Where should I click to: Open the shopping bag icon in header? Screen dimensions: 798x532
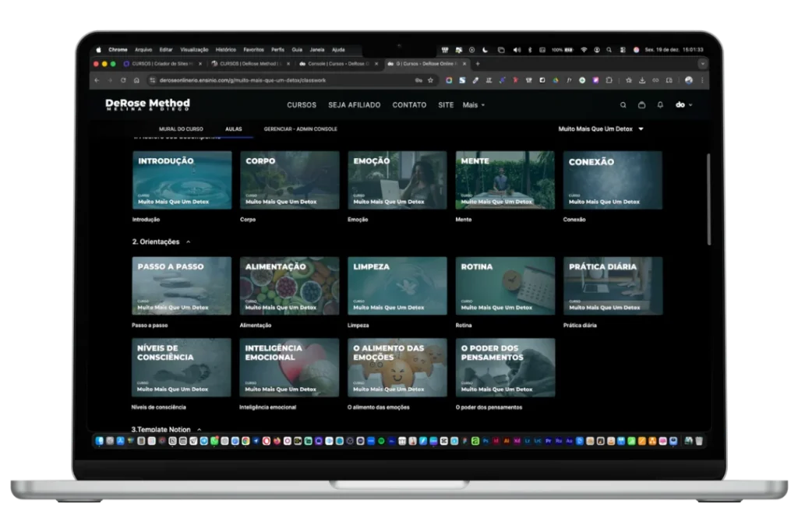point(641,105)
